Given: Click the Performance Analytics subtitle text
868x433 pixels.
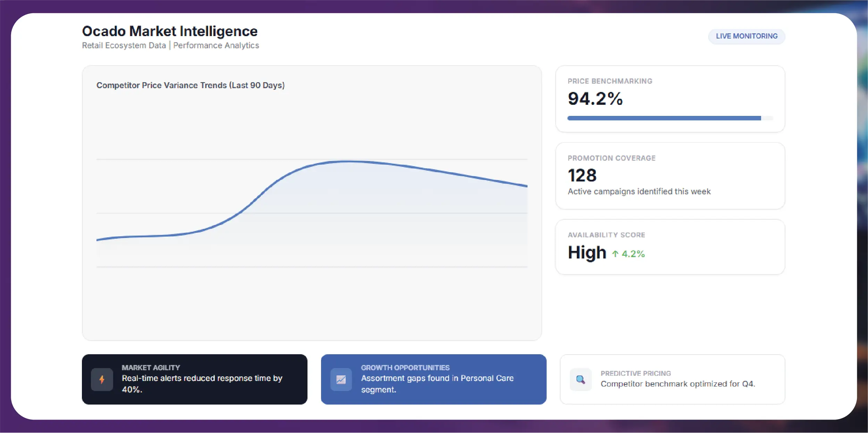Looking at the screenshot, I should click(216, 45).
